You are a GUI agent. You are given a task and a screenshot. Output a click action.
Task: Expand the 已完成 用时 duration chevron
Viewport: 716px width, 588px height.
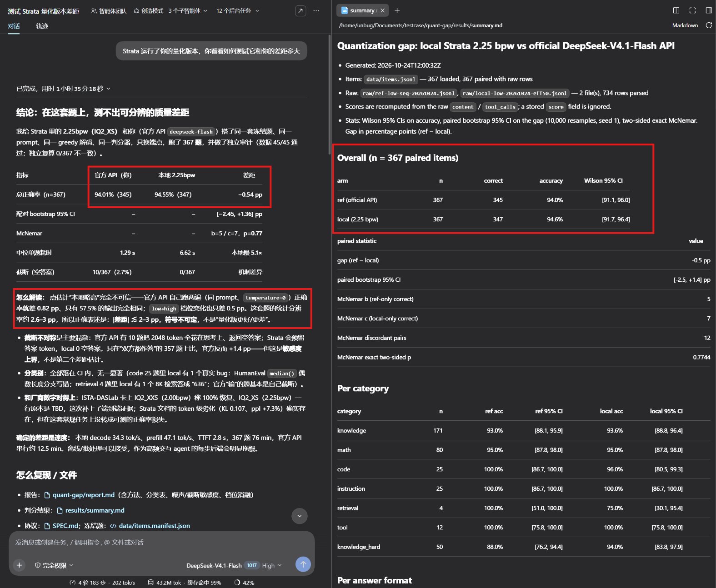[108, 89]
